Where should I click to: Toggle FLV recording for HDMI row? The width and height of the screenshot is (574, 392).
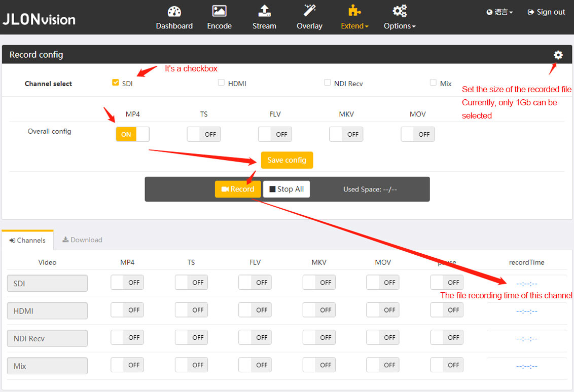tap(255, 310)
